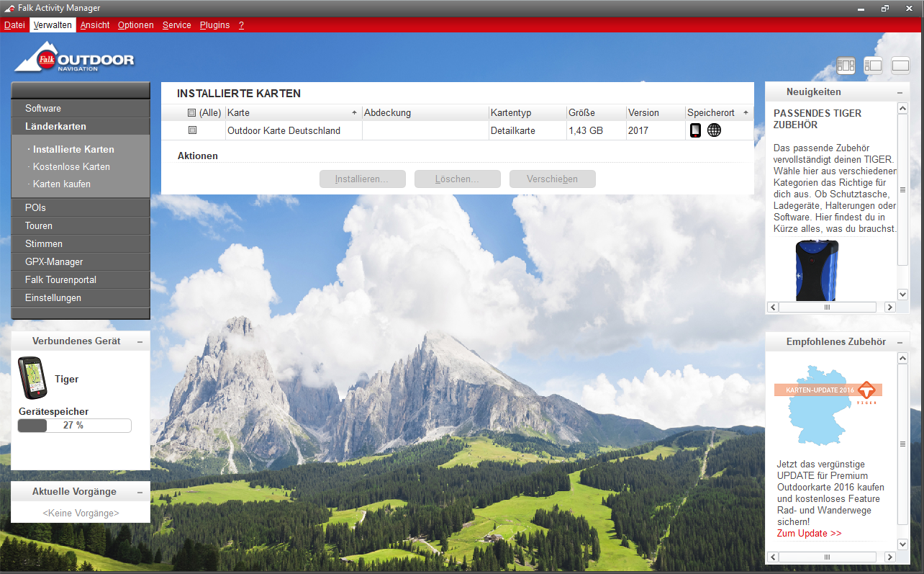The height and width of the screenshot is (574, 924).
Task: Collapse the Neuigkeiten panel
Action: click(x=900, y=93)
